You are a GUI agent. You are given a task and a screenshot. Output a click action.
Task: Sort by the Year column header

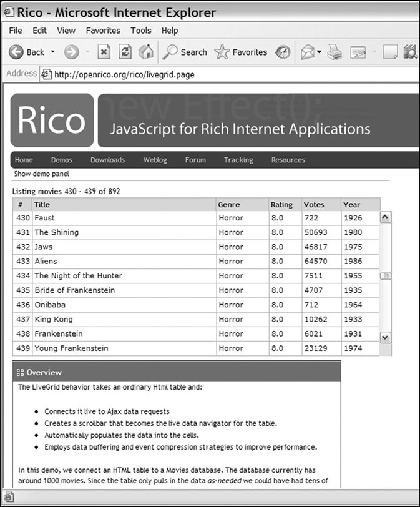[361, 205]
